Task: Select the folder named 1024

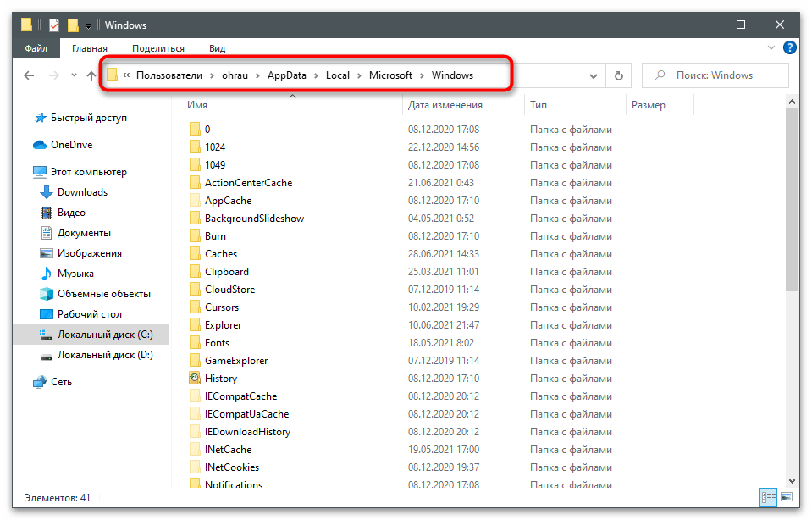Action: pos(215,147)
